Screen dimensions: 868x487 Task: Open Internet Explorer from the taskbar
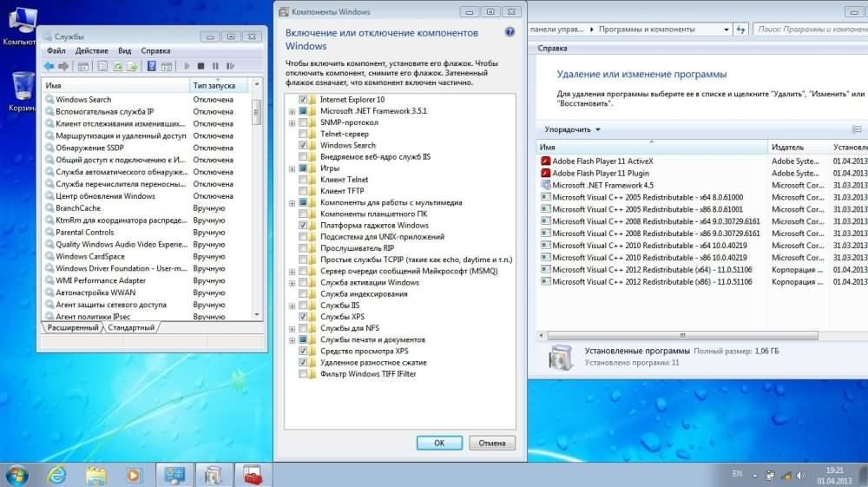pyautogui.click(x=57, y=475)
